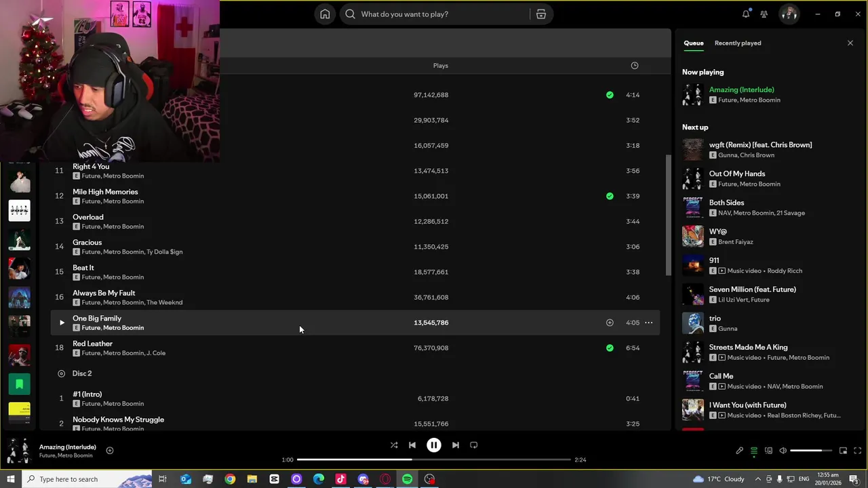Select the track Right 4 You

[x=91, y=167]
